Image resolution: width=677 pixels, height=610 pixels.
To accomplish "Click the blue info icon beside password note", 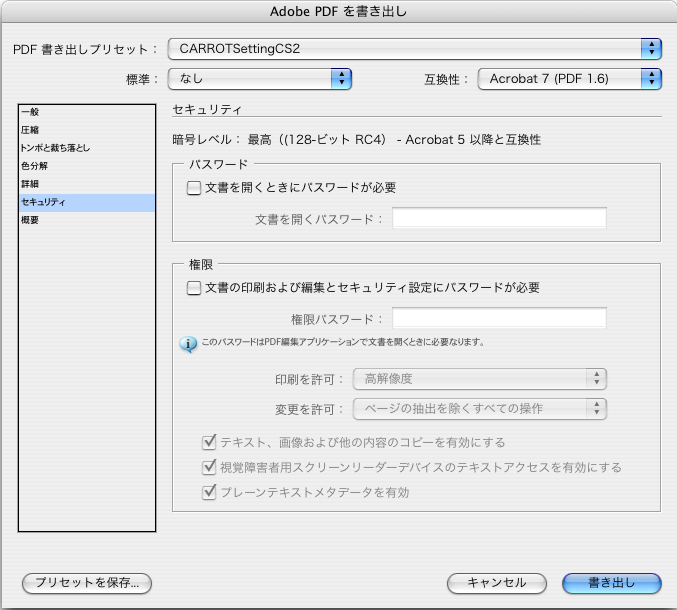I will point(188,344).
